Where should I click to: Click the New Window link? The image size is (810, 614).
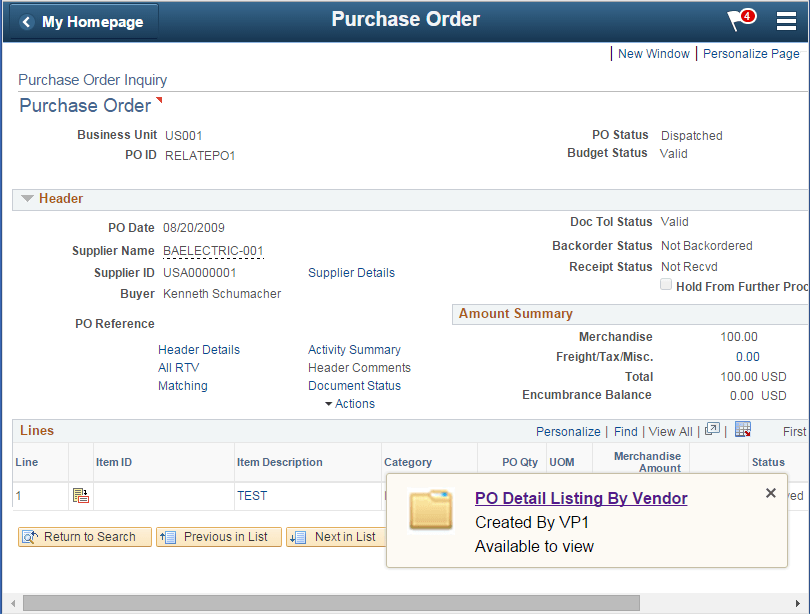tap(653, 53)
